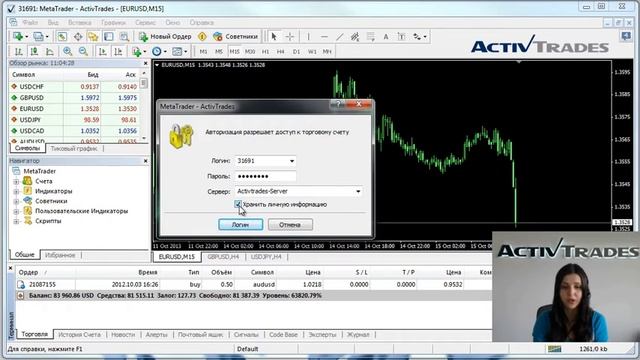Click the Новый Ордер button
This screenshot has height=360, width=640.
[x=165, y=37]
